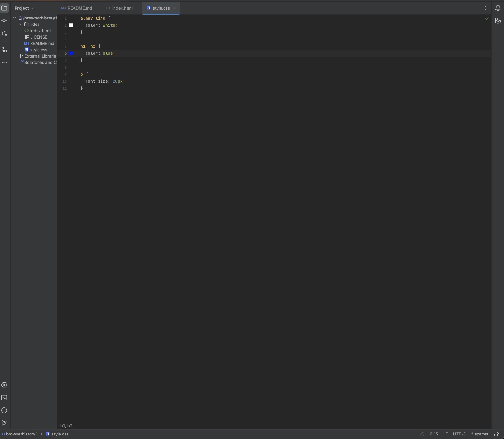Toggle the Project tool window folder icon
The height and width of the screenshot is (439, 504).
[x=4, y=8]
